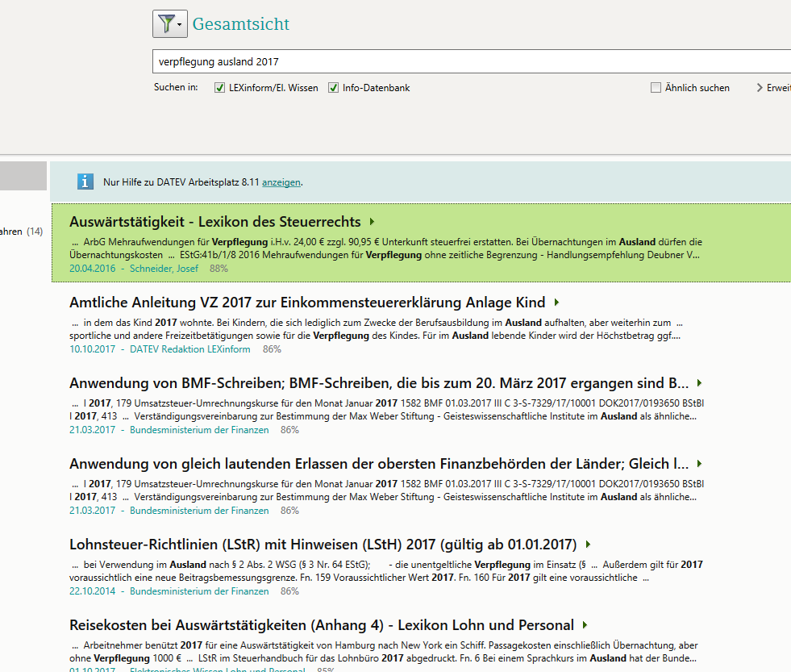Click arrow icon next to Amtliche Anleitung VZ 2017
The width and height of the screenshot is (791, 672).
(556, 303)
